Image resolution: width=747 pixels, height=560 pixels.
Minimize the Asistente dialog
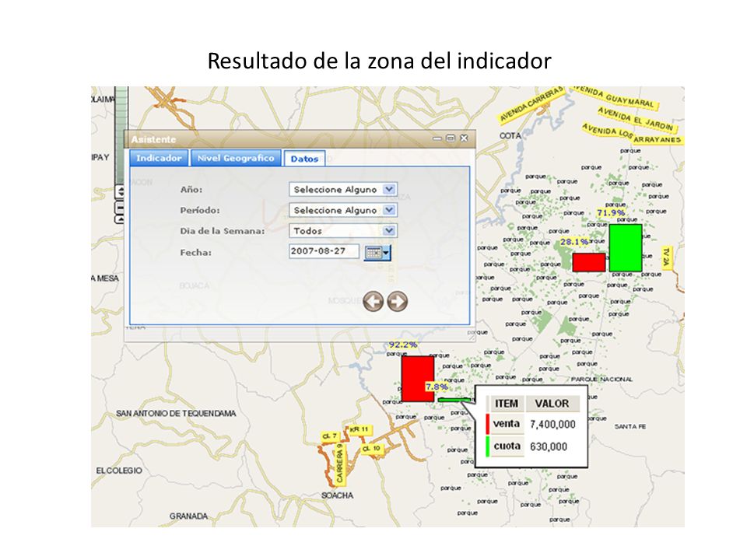pos(437,138)
